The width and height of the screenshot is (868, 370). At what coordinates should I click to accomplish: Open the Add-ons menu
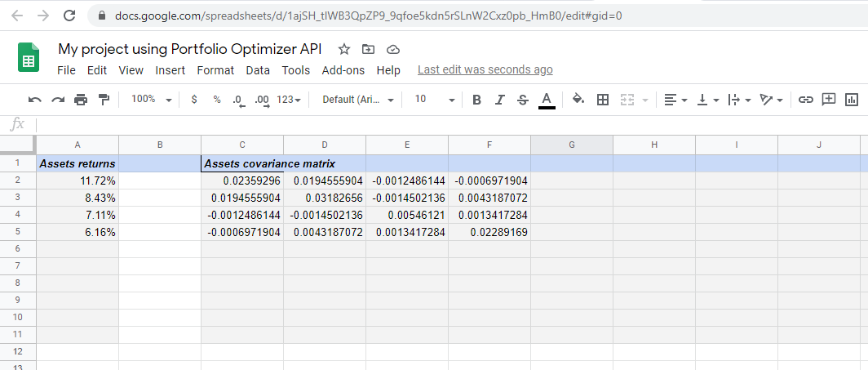point(343,70)
